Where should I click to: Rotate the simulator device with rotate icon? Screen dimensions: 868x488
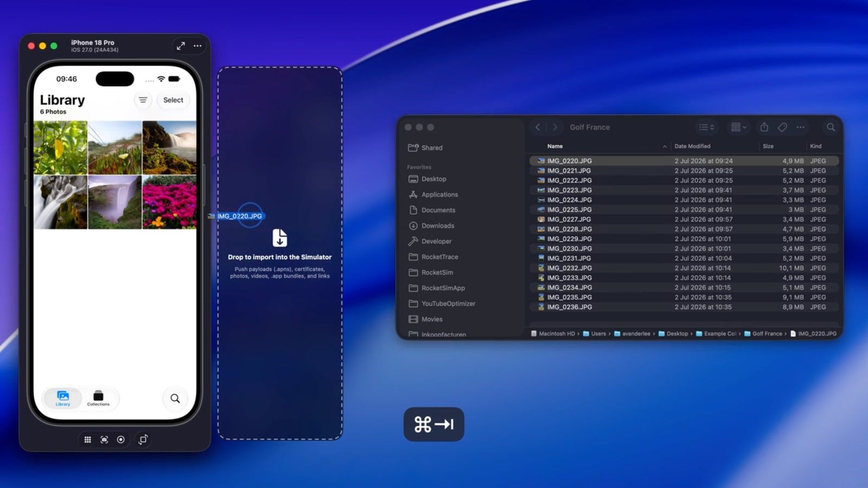tap(143, 440)
